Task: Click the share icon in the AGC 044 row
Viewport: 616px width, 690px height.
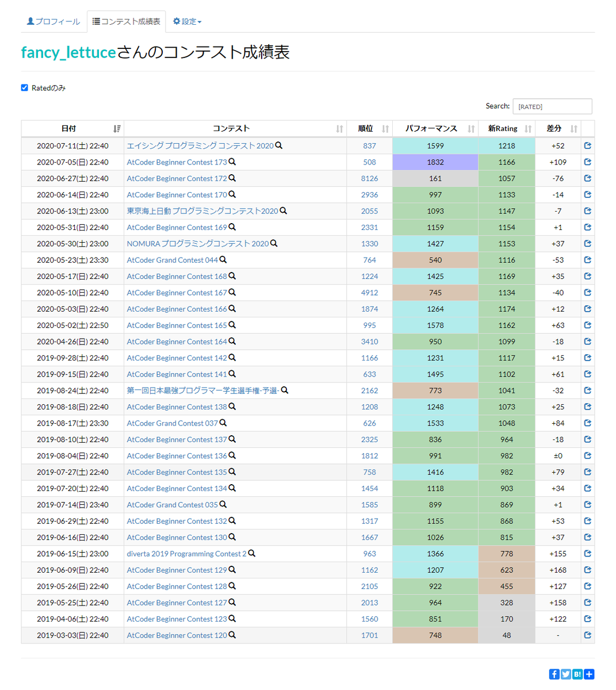Action: 587,260
